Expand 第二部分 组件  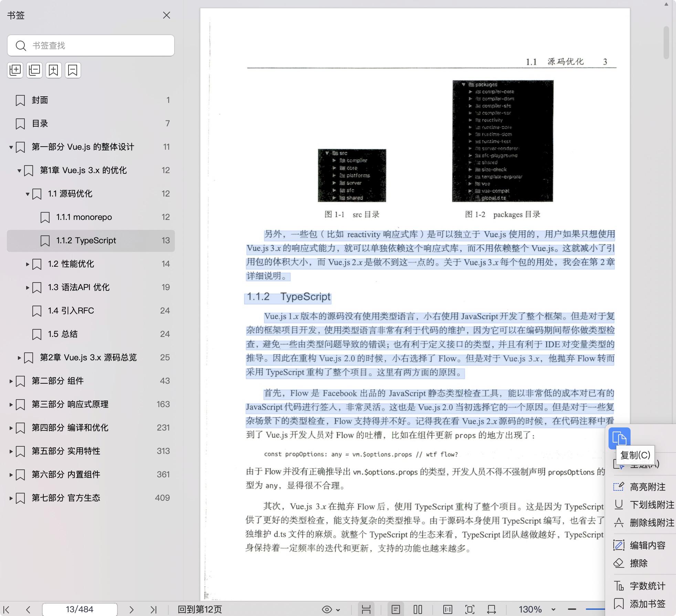[11, 381]
